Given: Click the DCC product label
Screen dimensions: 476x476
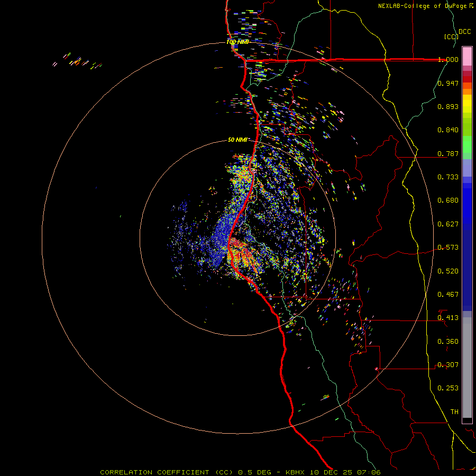Looking at the screenshot, I should coord(465,32).
